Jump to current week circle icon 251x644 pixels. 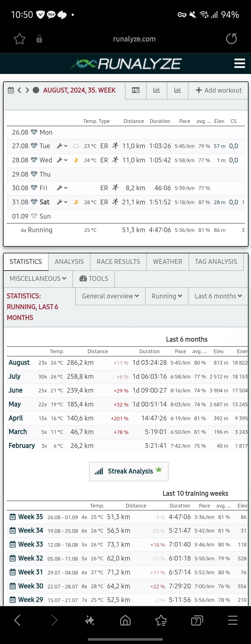pos(36,90)
